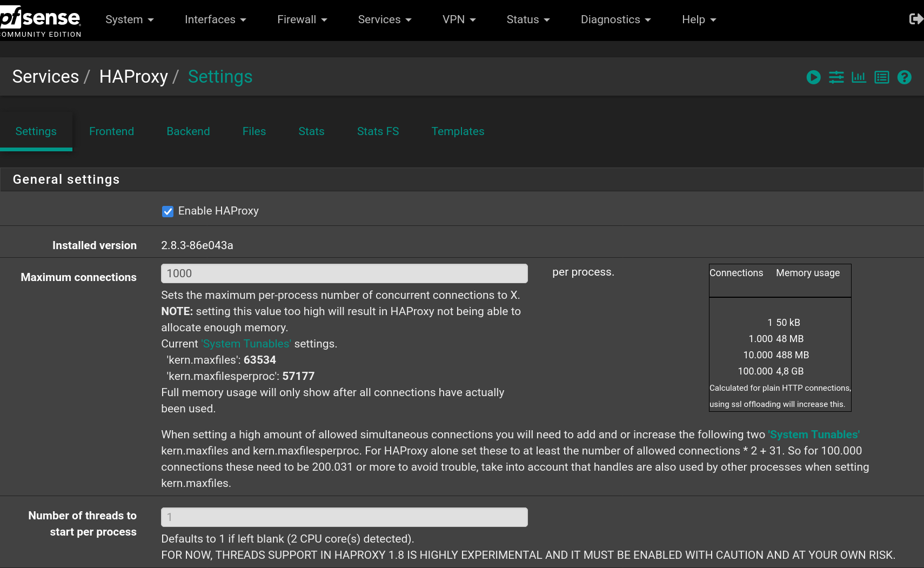Click the Connections column header
Viewport: 924px width, 568px height.
736,273
